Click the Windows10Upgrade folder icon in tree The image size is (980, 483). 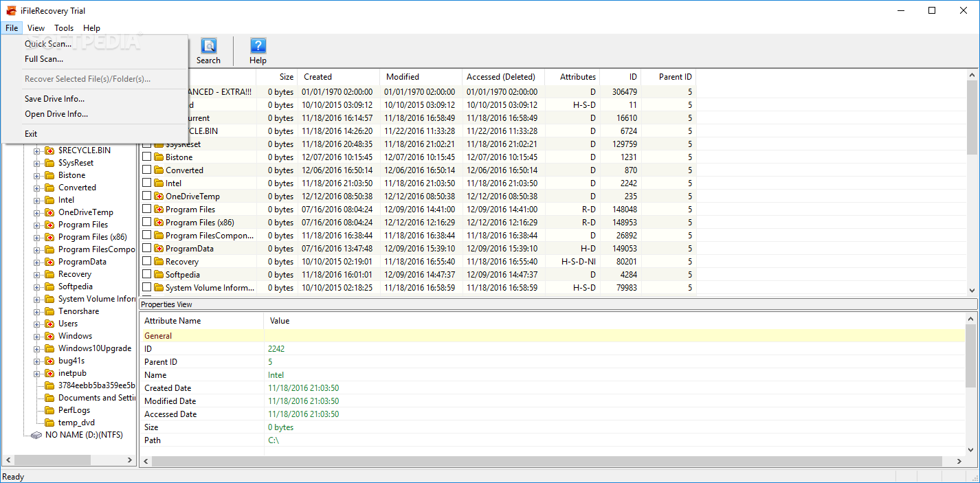coord(49,348)
